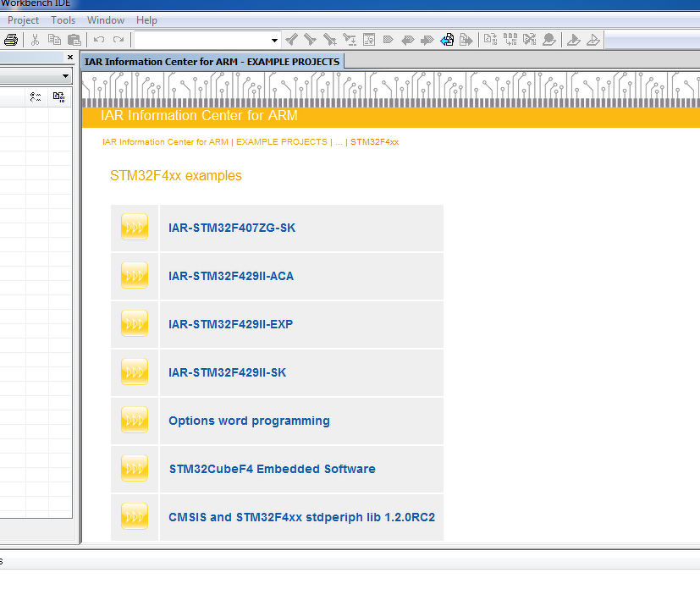Click the STM32F4xx breadcrumb link
700x611 pixels.
375,142
